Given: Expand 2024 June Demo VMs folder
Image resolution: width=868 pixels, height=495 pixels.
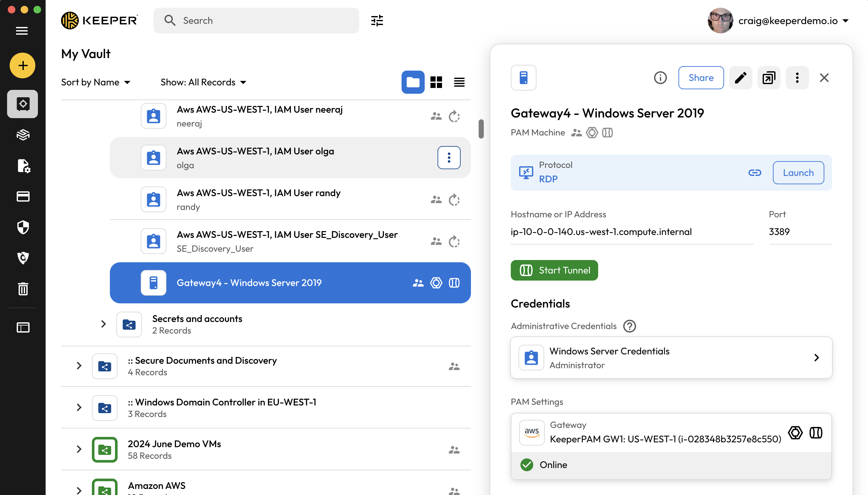Looking at the screenshot, I should [x=79, y=449].
